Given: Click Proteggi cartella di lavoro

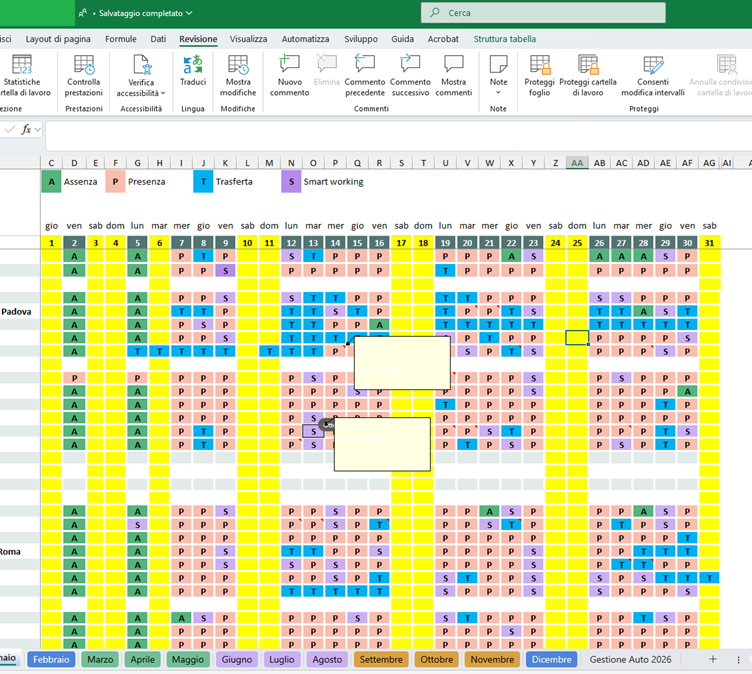Looking at the screenshot, I should [588, 76].
